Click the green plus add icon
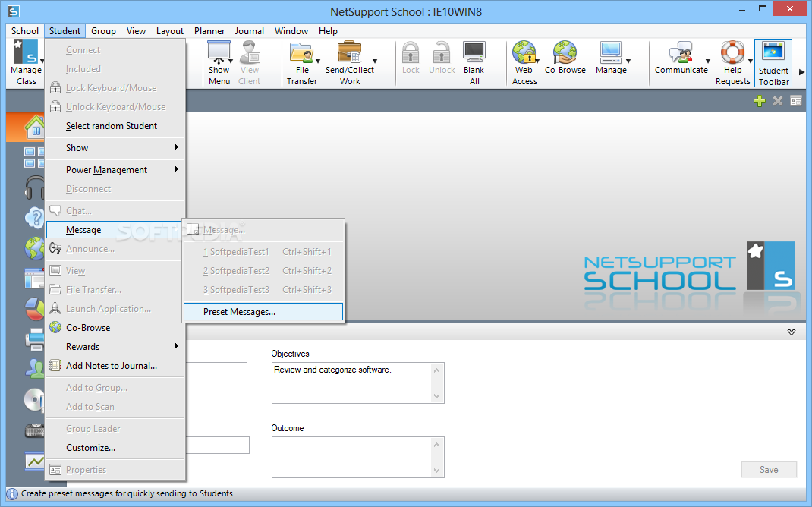This screenshot has width=812, height=507. pos(759,101)
